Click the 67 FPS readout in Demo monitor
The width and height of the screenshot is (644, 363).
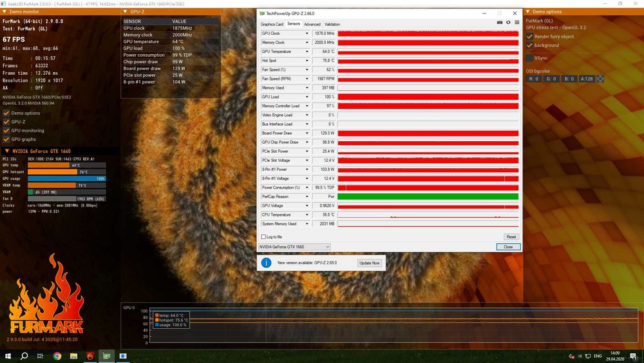14,39
